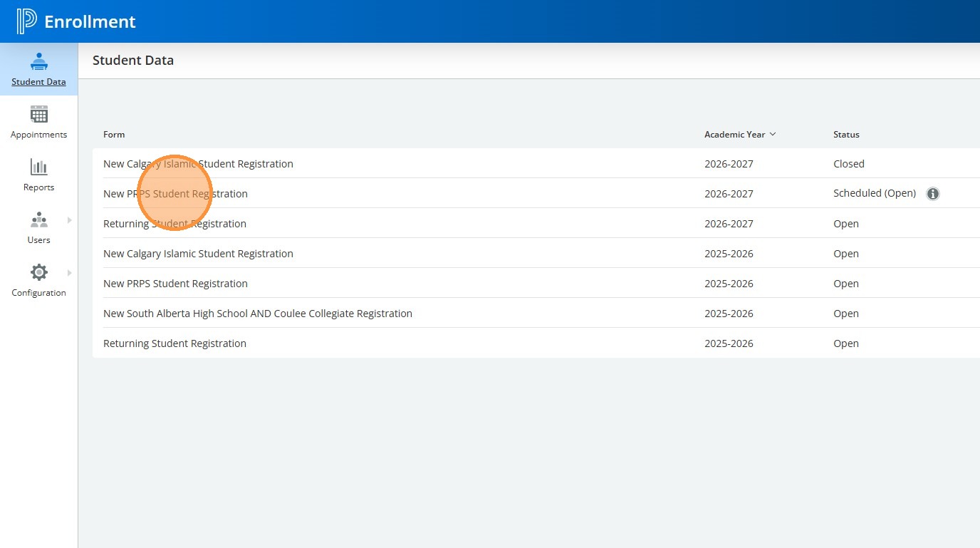Click 2025-2026 in the South Alberta row

tap(729, 314)
